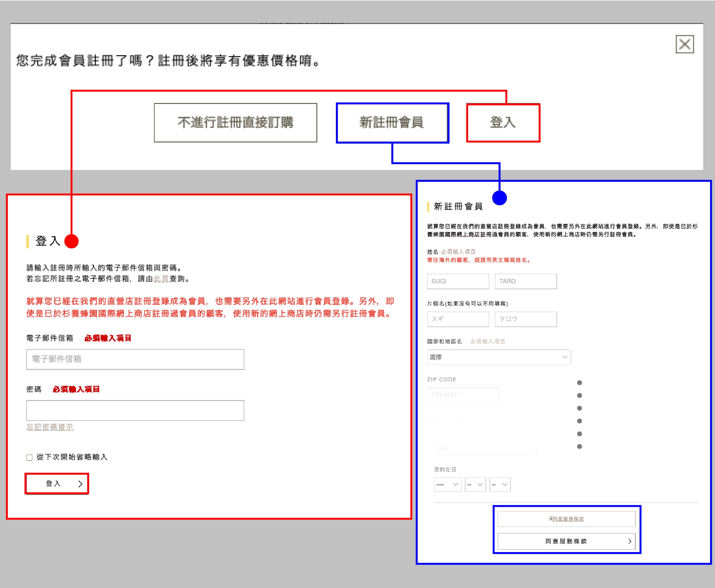Click 登入 button in top dialog

(x=503, y=123)
